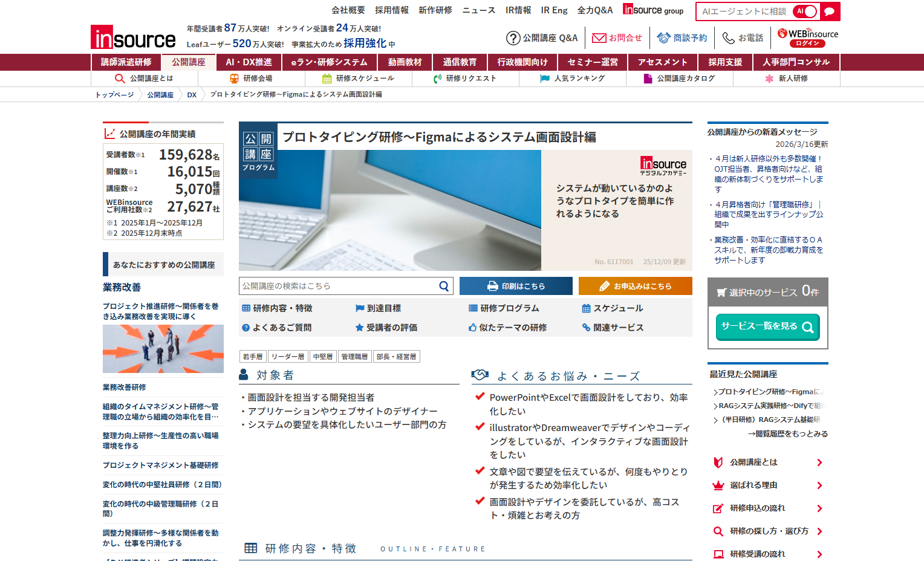Select the 動画教材 menu tab

[x=405, y=62]
